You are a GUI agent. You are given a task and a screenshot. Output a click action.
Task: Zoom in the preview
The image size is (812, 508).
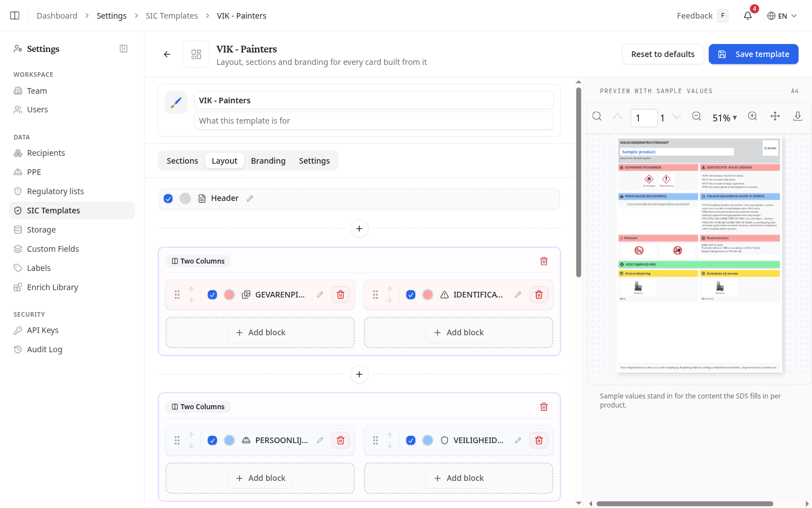[x=753, y=116]
